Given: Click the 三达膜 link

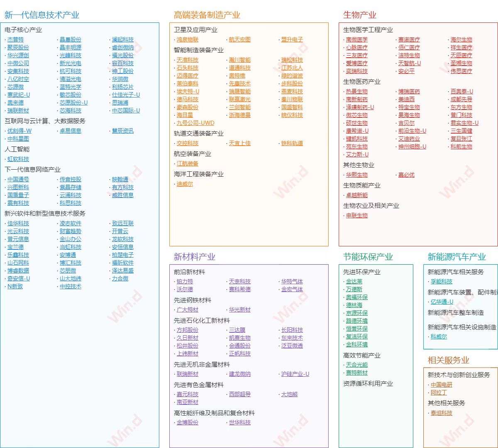Looking at the screenshot, I should 237,330.
